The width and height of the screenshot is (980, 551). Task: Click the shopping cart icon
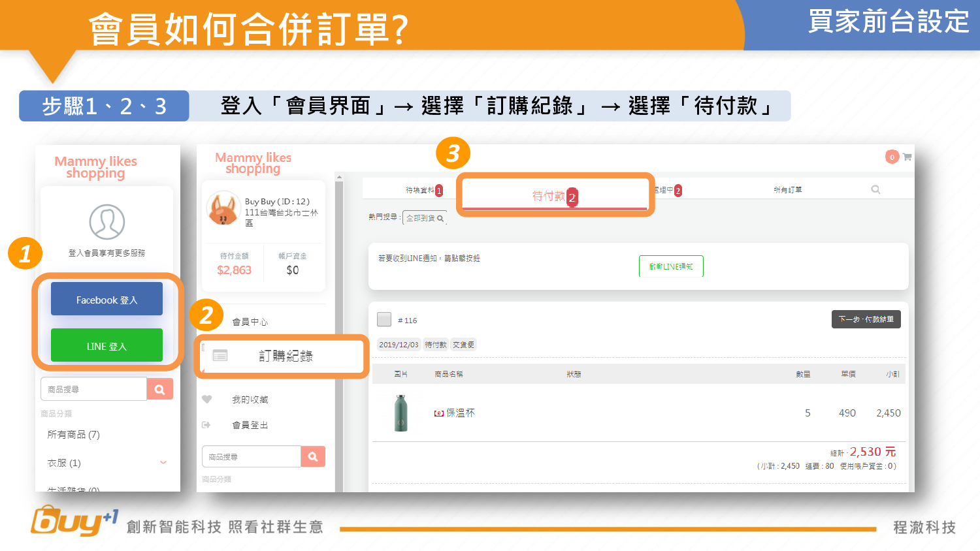pos(907,157)
